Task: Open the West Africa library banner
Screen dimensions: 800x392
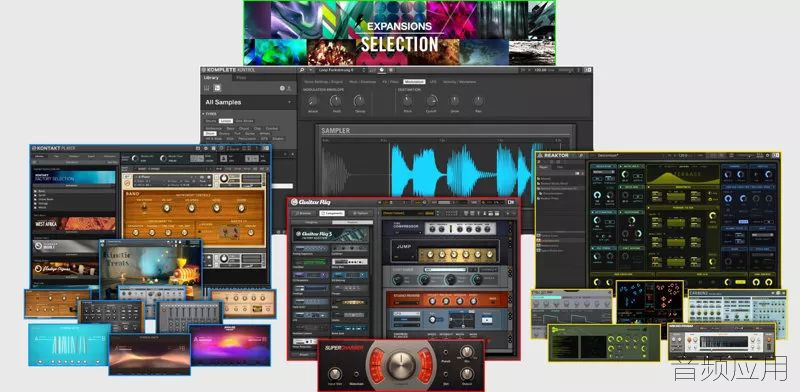Action: click(74, 225)
